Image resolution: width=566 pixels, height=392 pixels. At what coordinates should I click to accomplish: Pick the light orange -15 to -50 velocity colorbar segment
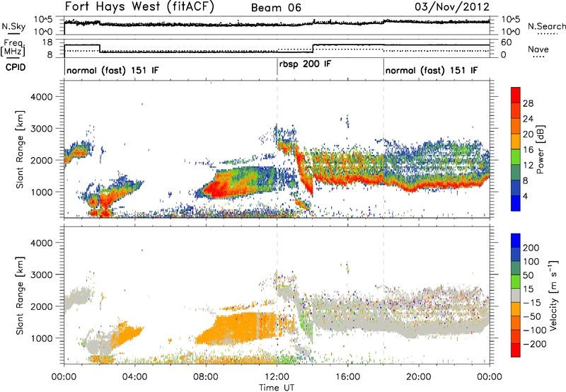point(516,310)
